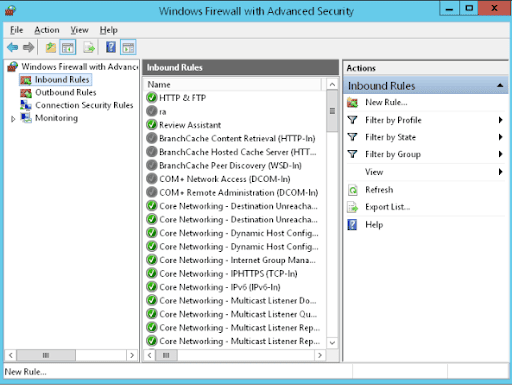Viewport: 512px width, 389px height.
Task: Select Connection Security Rules in the tree
Action: pyautogui.click(x=84, y=105)
